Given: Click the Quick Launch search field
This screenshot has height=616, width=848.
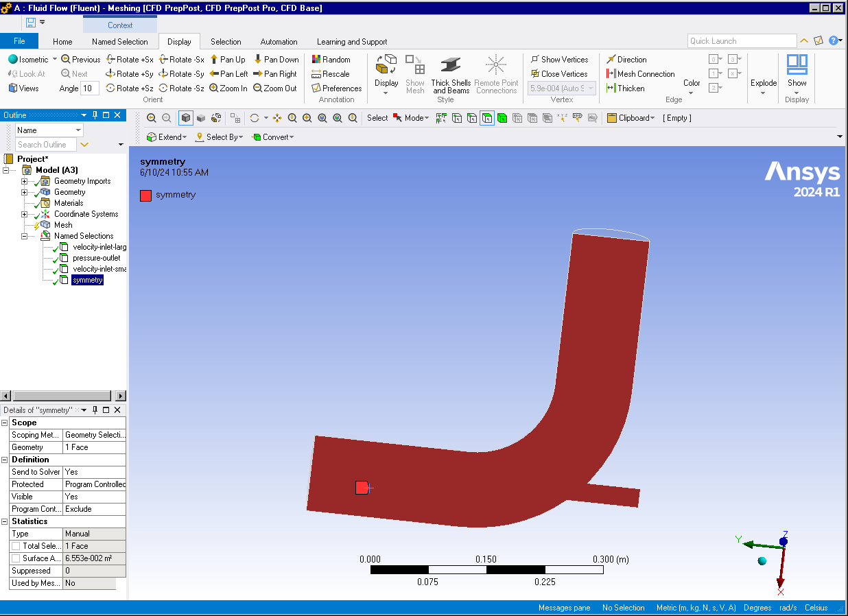Looking at the screenshot, I should (x=742, y=41).
